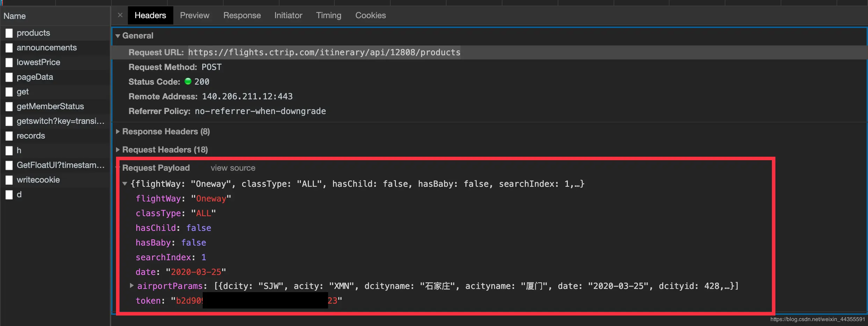This screenshot has width=868, height=326.
Task: Open the Response tab
Action: [242, 15]
